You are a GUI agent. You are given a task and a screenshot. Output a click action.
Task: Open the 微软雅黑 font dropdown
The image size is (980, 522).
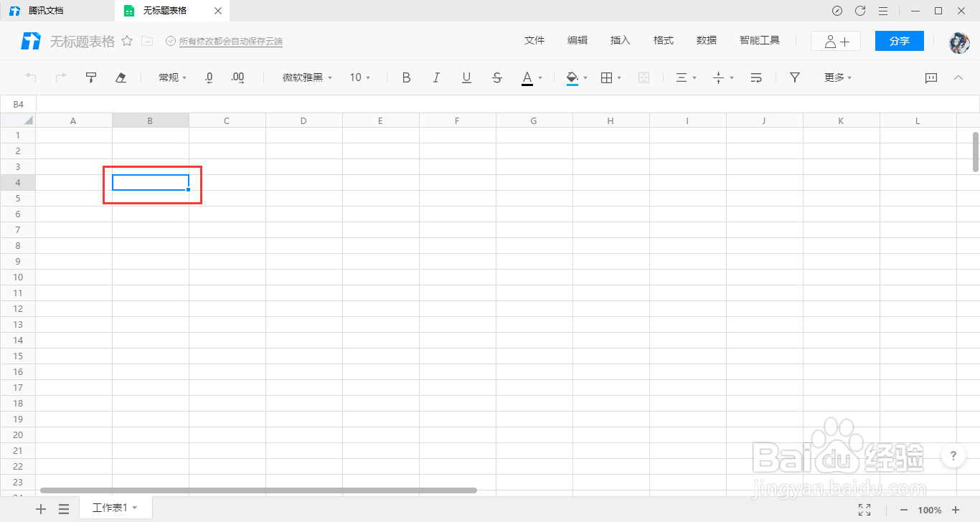point(307,77)
